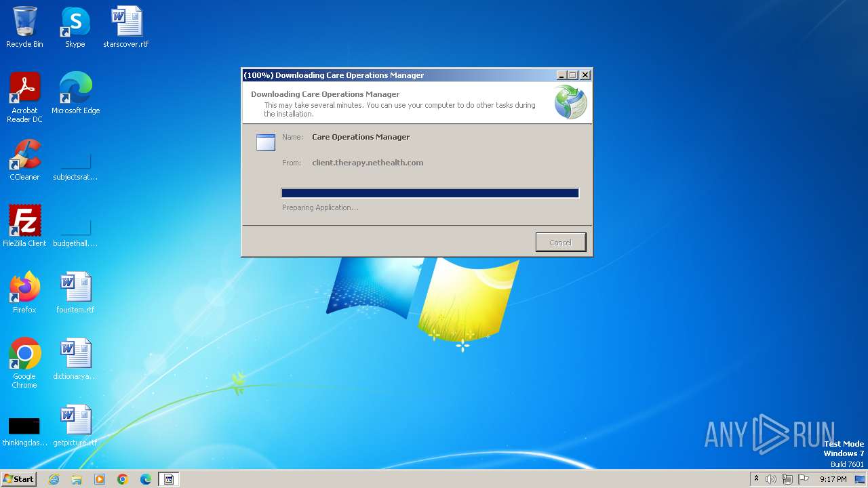Image resolution: width=868 pixels, height=488 pixels.
Task: Select the installer window taskbar button
Action: pos(169,479)
